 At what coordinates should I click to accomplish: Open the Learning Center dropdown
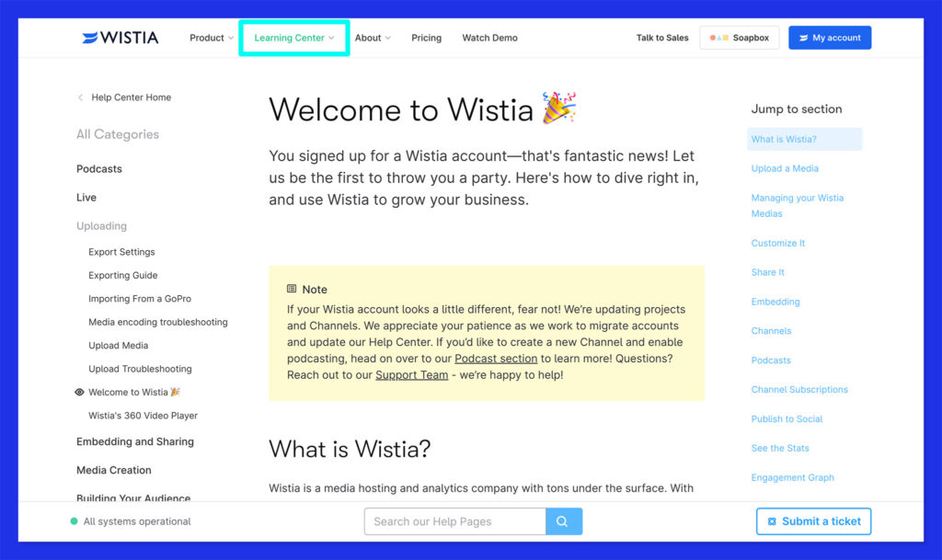tap(294, 38)
